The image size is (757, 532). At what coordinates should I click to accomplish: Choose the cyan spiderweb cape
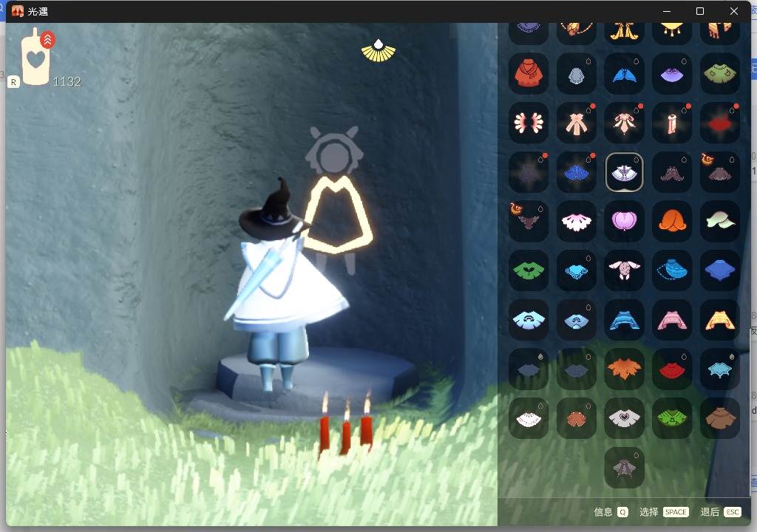pyautogui.click(x=720, y=369)
